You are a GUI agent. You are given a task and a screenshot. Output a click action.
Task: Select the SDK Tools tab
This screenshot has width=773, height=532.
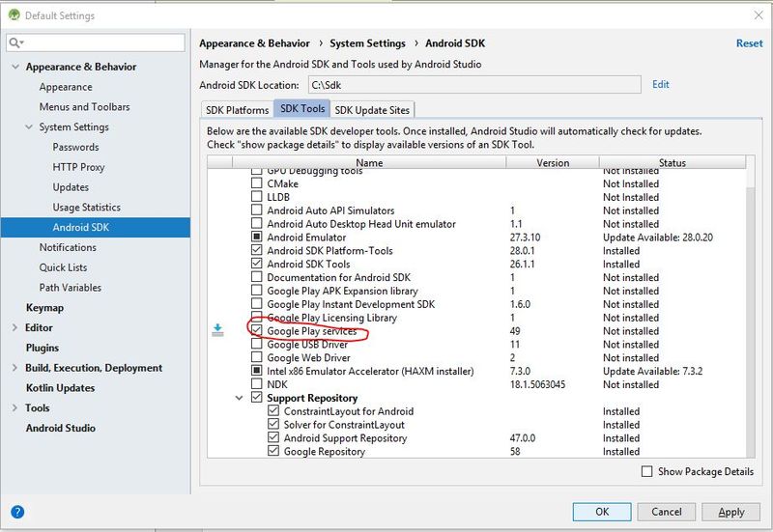tap(302, 108)
